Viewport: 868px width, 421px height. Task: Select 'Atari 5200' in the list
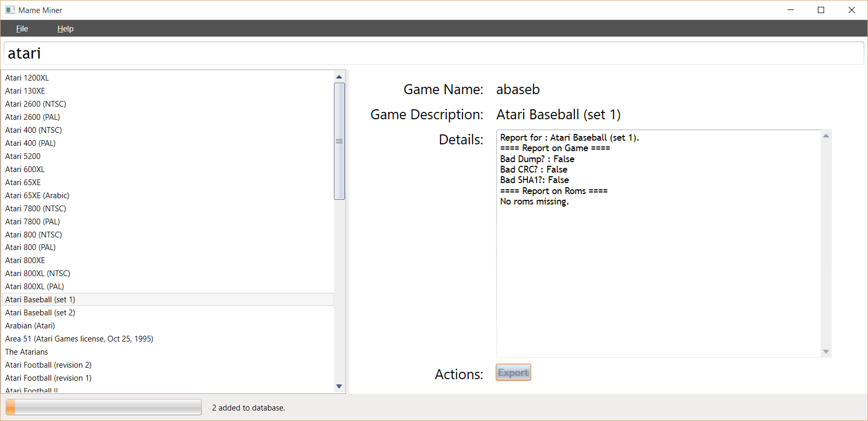click(168, 156)
